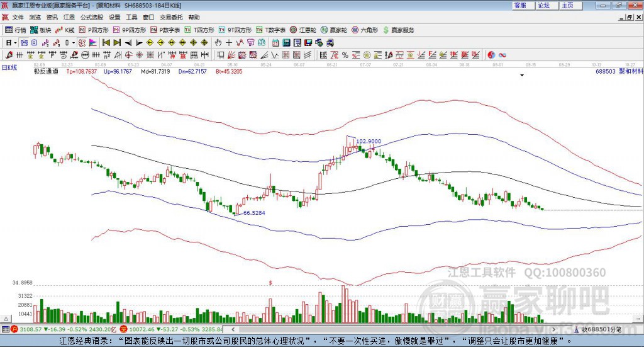The image size is (644, 347).
Task: Click the Up=96.1767 value
Action: 118,72
